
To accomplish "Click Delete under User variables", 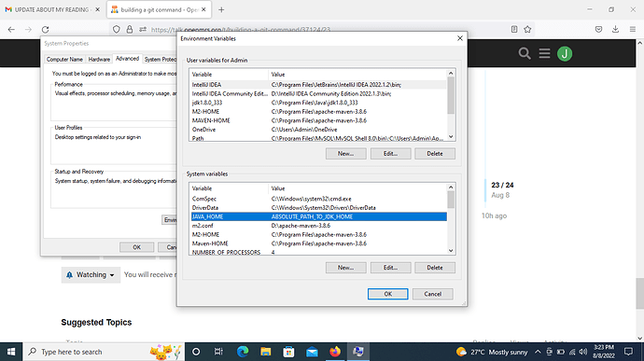I will click(x=435, y=154).
